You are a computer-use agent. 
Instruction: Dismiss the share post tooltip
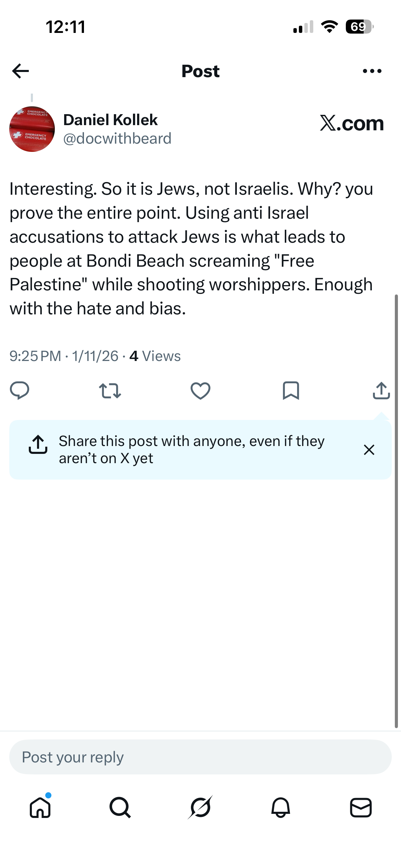click(x=369, y=450)
